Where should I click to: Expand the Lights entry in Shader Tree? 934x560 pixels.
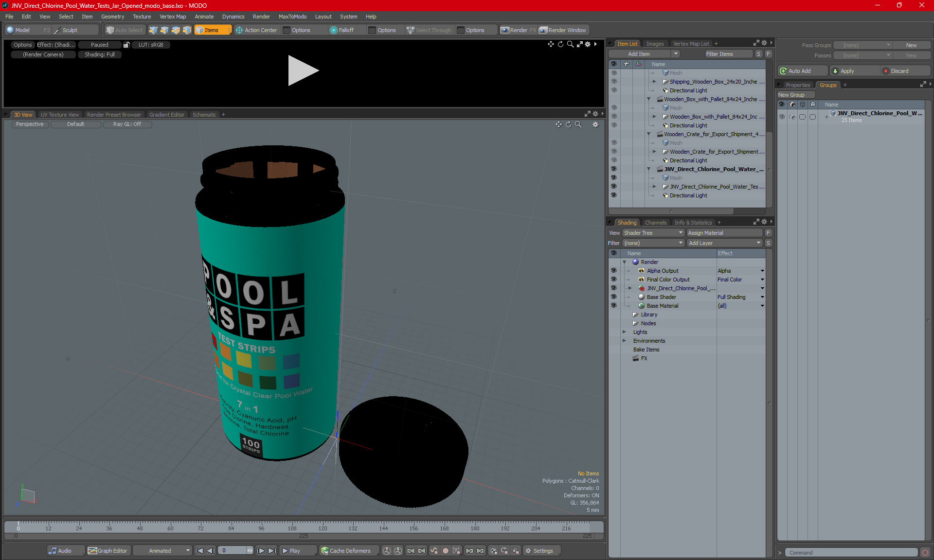coord(624,332)
